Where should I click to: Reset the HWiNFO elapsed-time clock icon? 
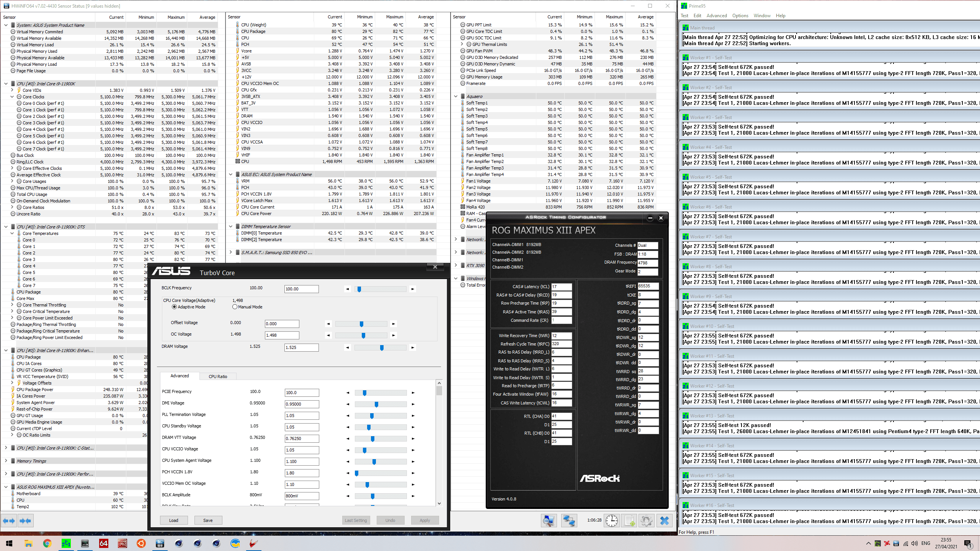pyautogui.click(x=611, y=520)
